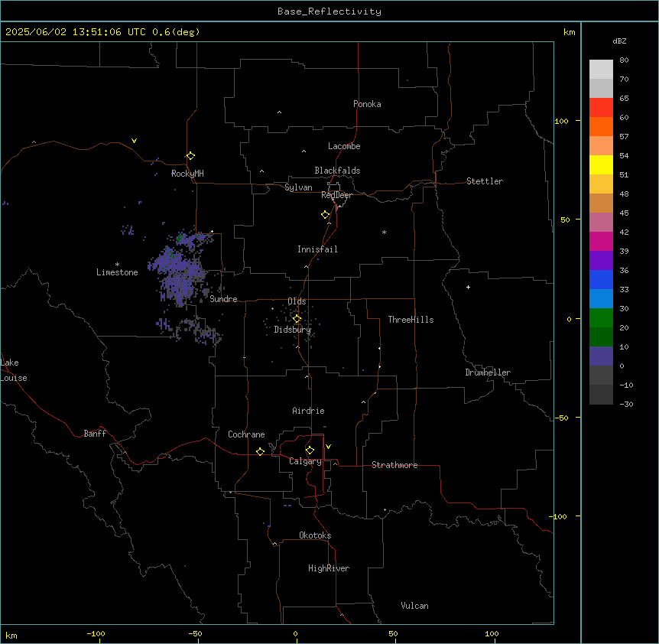Screen dimensions: 659x644
Task: Click the RockyMH map label
Action: coord(187,174)
